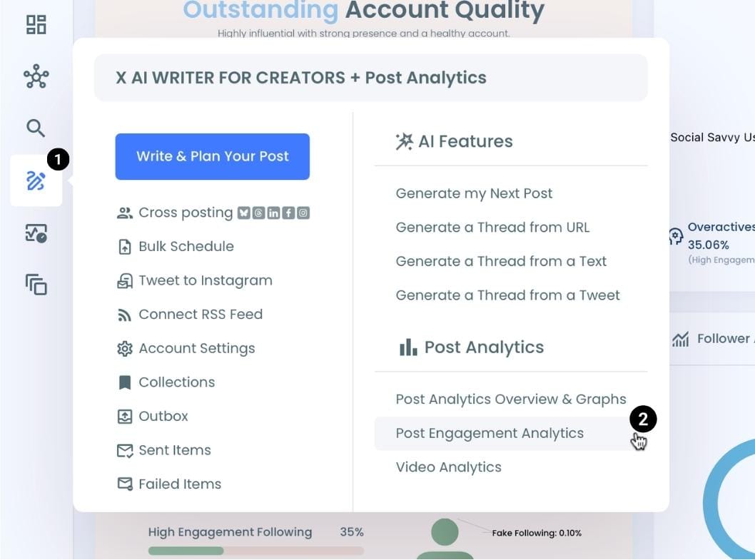Screen dimensions: 755x560
Task: Click the stacked pages icon at sidebar bottom
Action: tap(35, 285)
